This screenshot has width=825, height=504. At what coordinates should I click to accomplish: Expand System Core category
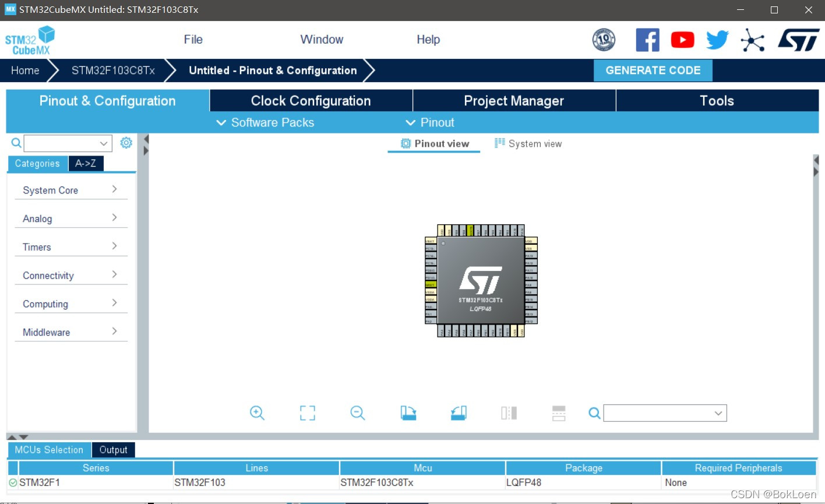click(x=70, y=190)
